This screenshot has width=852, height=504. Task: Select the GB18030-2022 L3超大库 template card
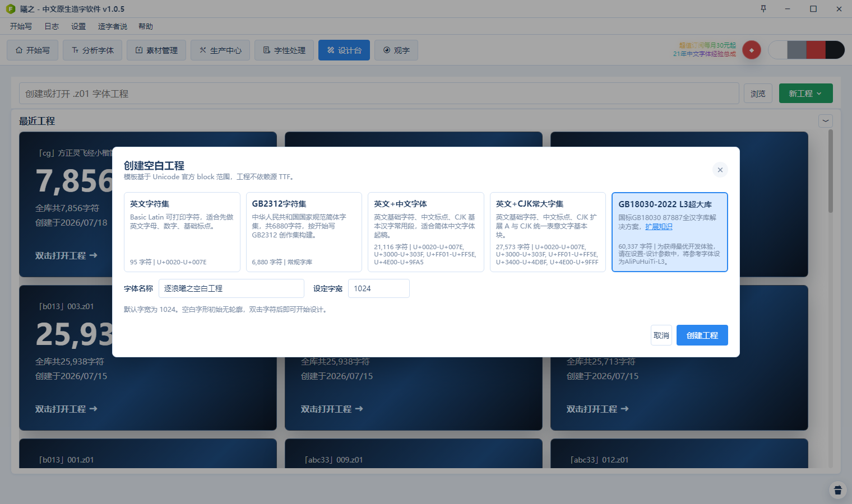(670, 232)
